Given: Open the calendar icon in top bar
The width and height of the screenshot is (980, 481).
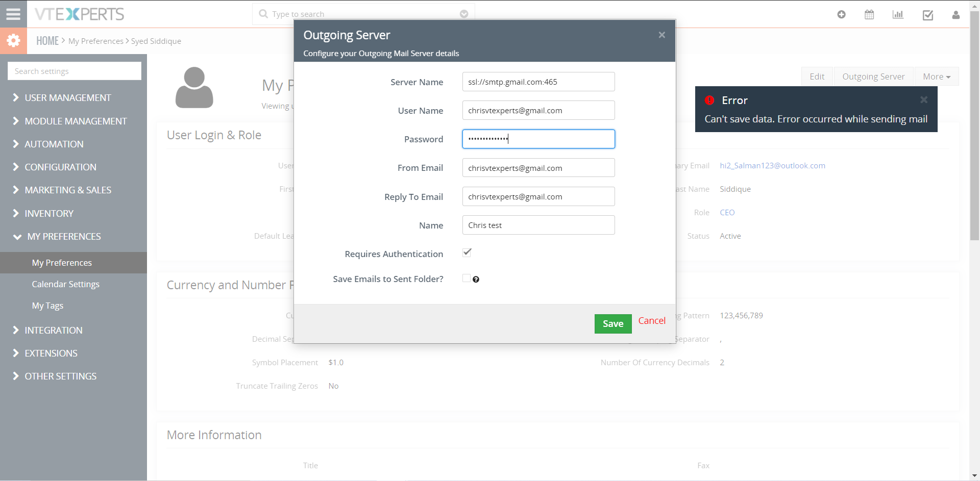Looking at the screenshot, I should [869, 14].
